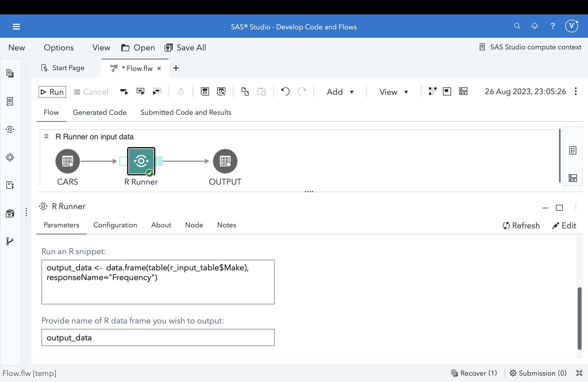Image resolution: width=588 pixels, height=382 pixels.
Task: Open the hamburger application menu
Action: pyautogui.click(x=16, y=27)
